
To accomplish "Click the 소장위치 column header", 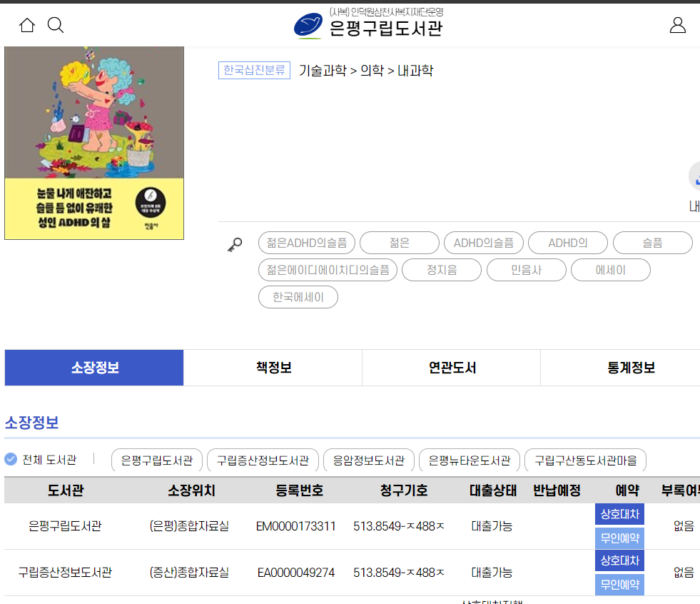I will [x=191, y=490].
